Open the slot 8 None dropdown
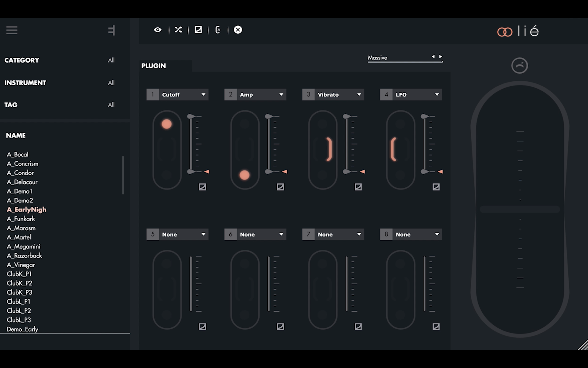The height and width of the screenshot is (368, 588). pos(417,234)
